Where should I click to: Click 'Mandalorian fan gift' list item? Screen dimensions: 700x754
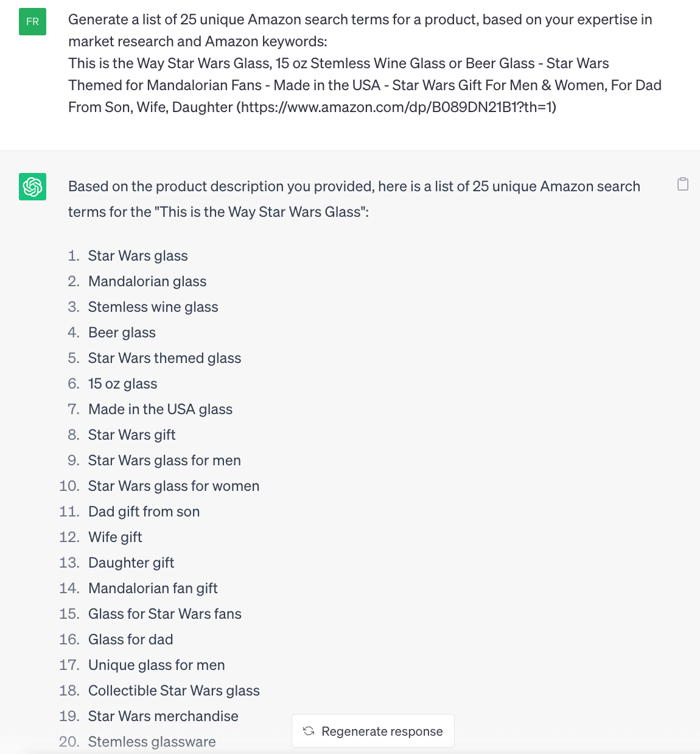pos(153,588)
